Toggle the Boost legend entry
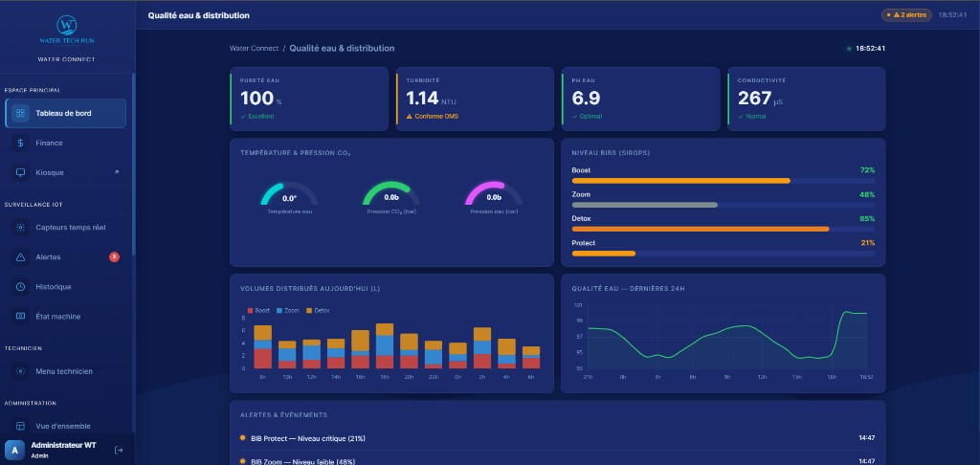The width and height of the screenshot is (980, 465). (x=258, y=311)
